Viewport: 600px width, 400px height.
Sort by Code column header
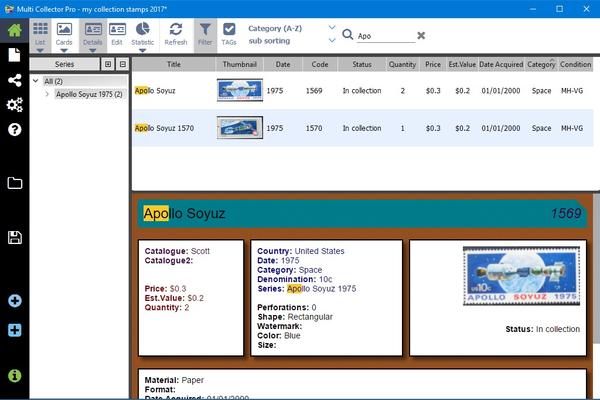(320, 64)
